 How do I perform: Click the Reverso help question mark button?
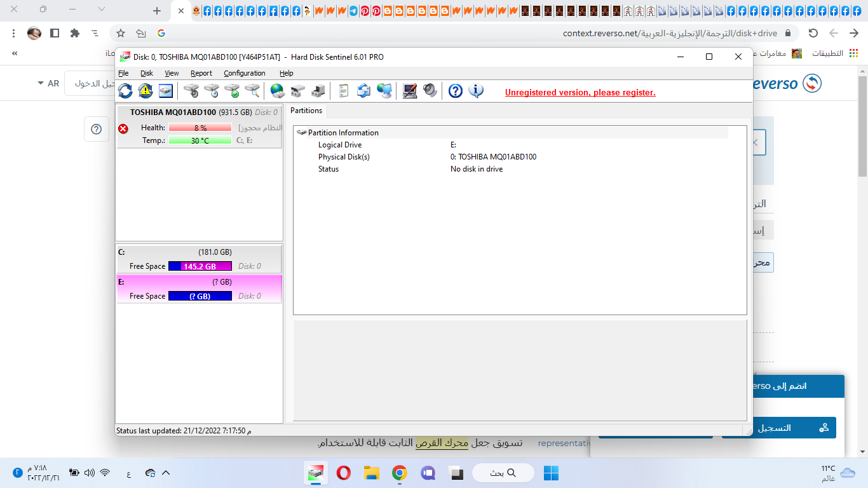tap(97, 129)
